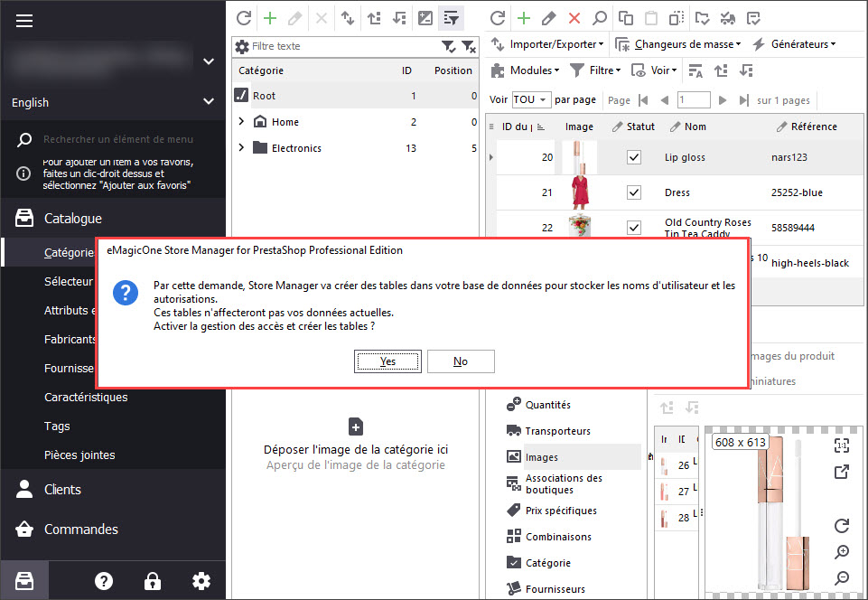Open the Générateurs dropdown
Image resolution: width=868 pixels, height=600 pixels.
coord(794,44)
